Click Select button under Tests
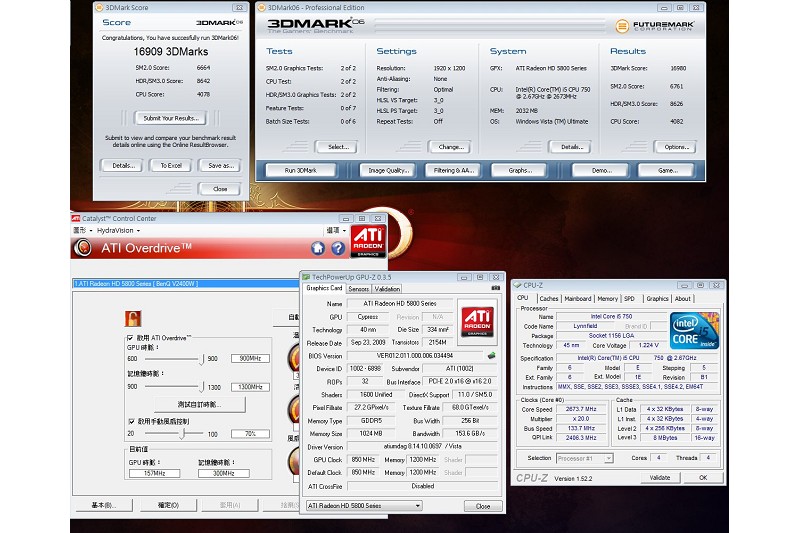 (337, 147)
